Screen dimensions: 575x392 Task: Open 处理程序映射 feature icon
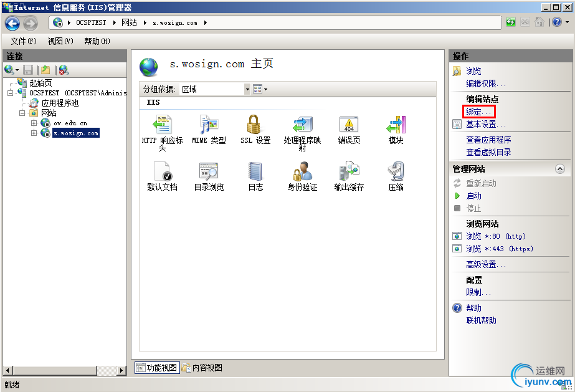click(x=303, y=124)
